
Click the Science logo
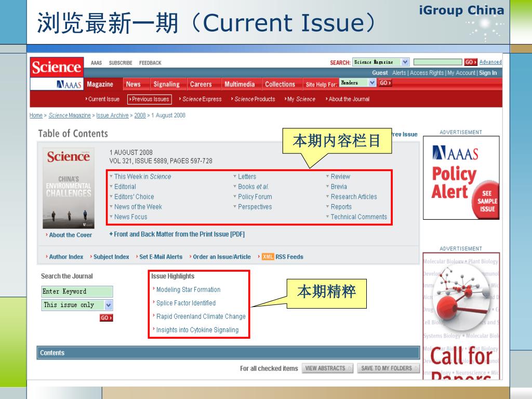click(57, 67)
